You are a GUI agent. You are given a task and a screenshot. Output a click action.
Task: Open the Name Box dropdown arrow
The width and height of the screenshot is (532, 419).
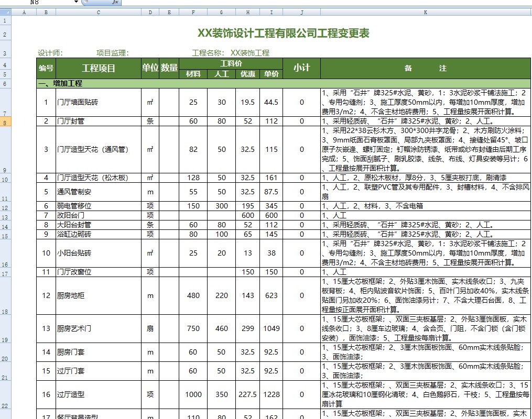point(77,2)
